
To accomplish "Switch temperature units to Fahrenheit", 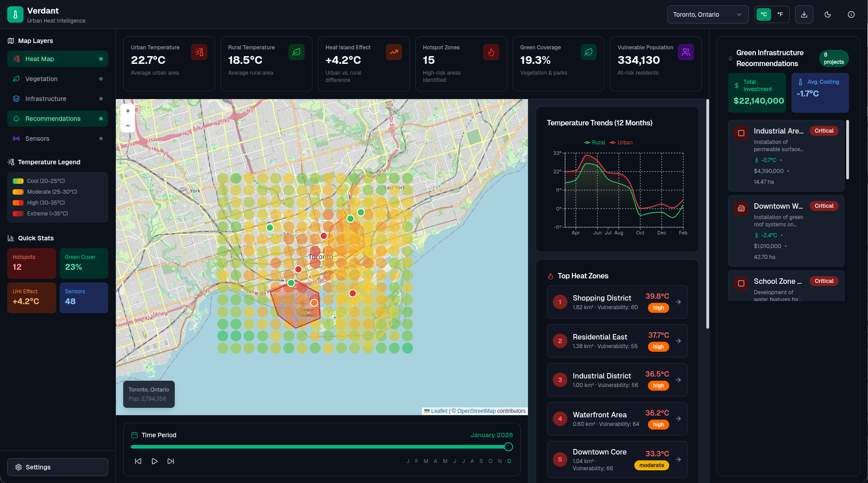I will tap(780, 14).
